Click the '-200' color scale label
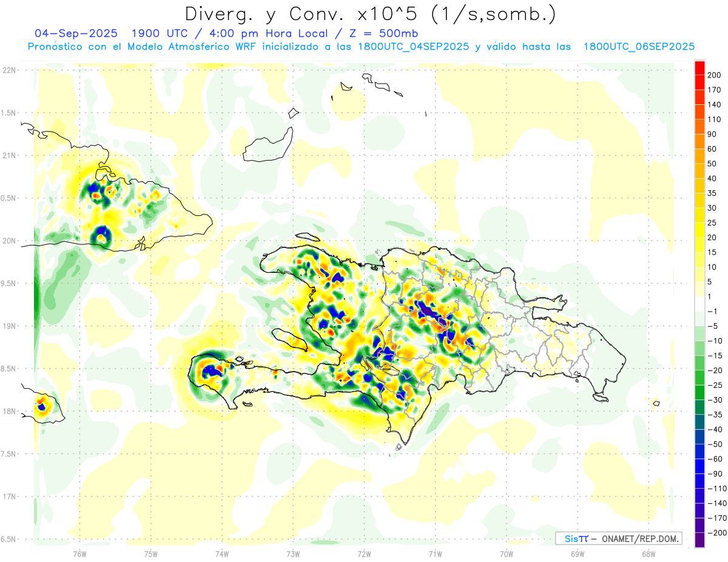 (x=717, y=533)
